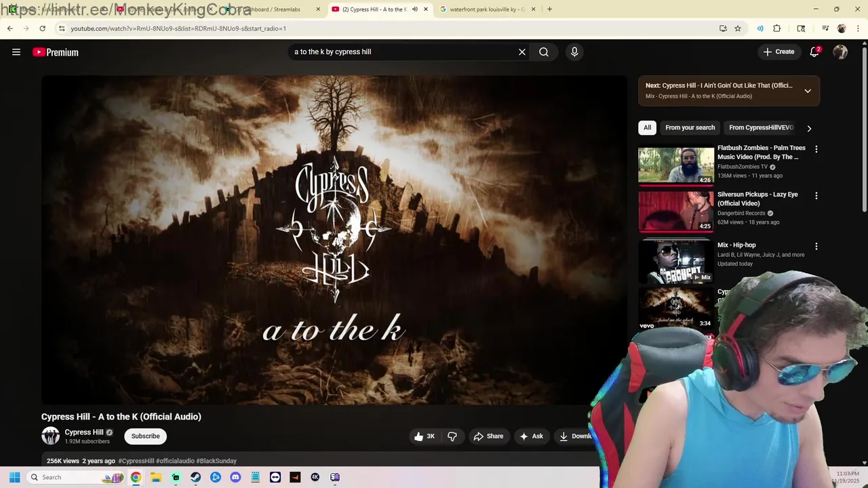Open Silversun Pickups video thumbnail

(x=676, y=211)
